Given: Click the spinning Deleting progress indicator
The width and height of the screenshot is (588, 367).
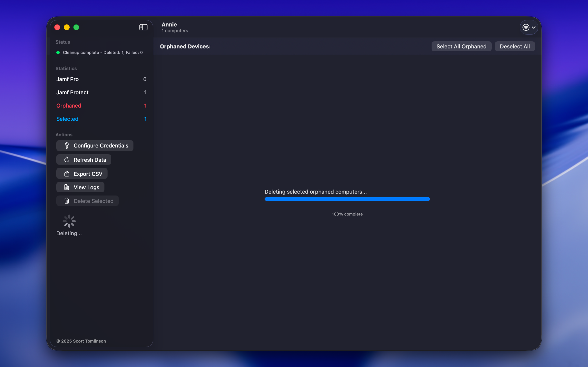Looking at the screenshot, I should [x=69, y=221].
